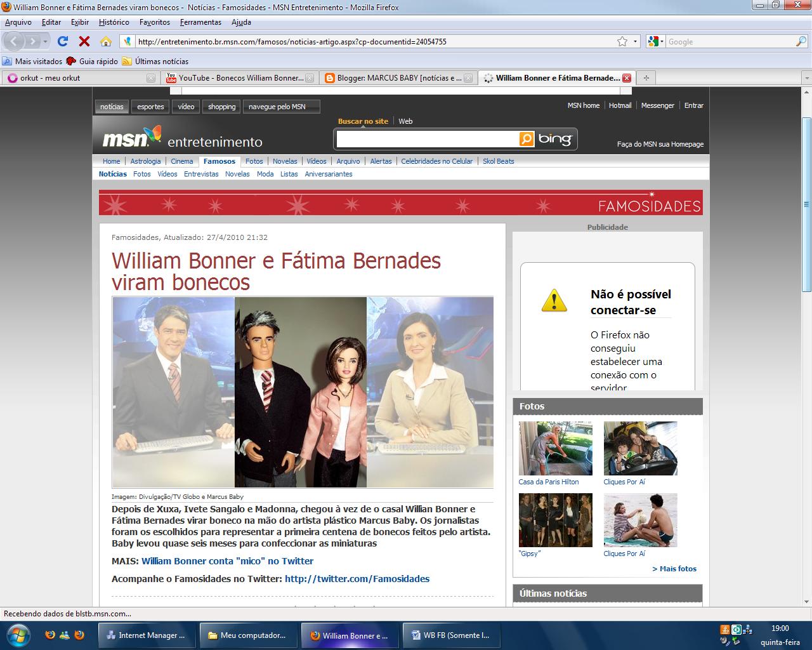The image size is (812, 650).
Task: Go to homepage with the Home icon
Action: coord(105,41)
